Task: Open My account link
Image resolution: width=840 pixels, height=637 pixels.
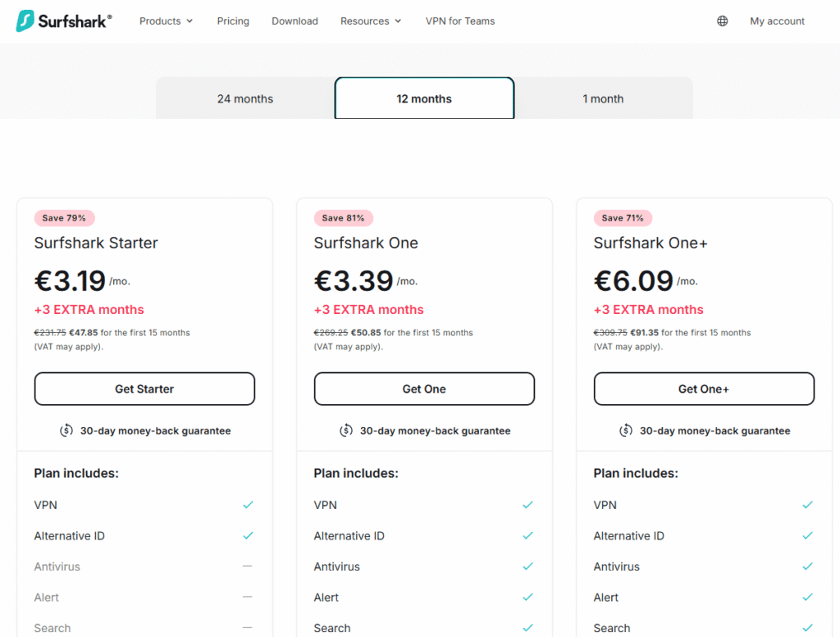Action: [x=778, y=20]
